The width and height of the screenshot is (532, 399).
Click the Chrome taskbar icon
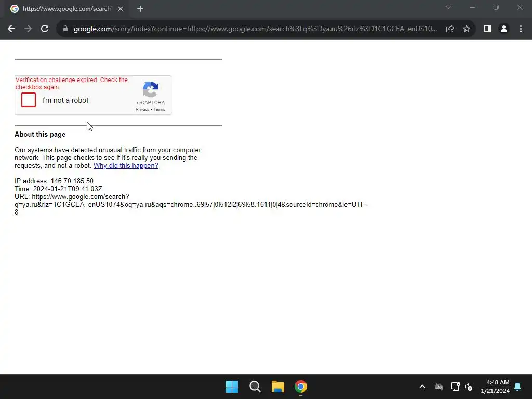click(x=301, y=387)
